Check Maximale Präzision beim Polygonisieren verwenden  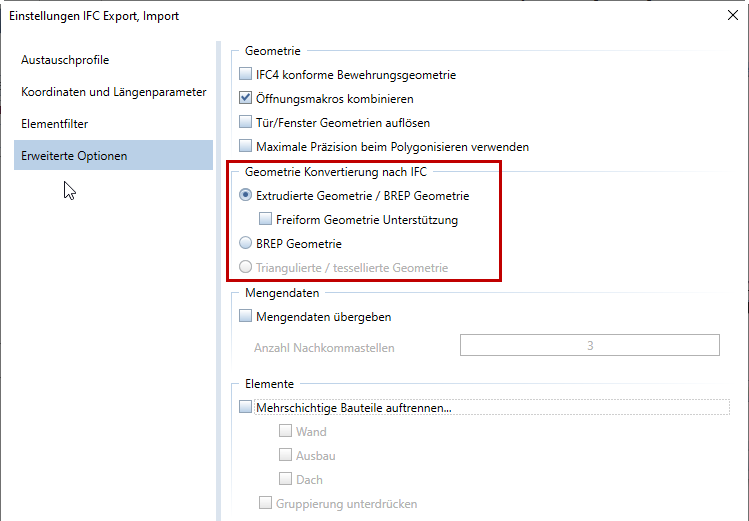246,146
